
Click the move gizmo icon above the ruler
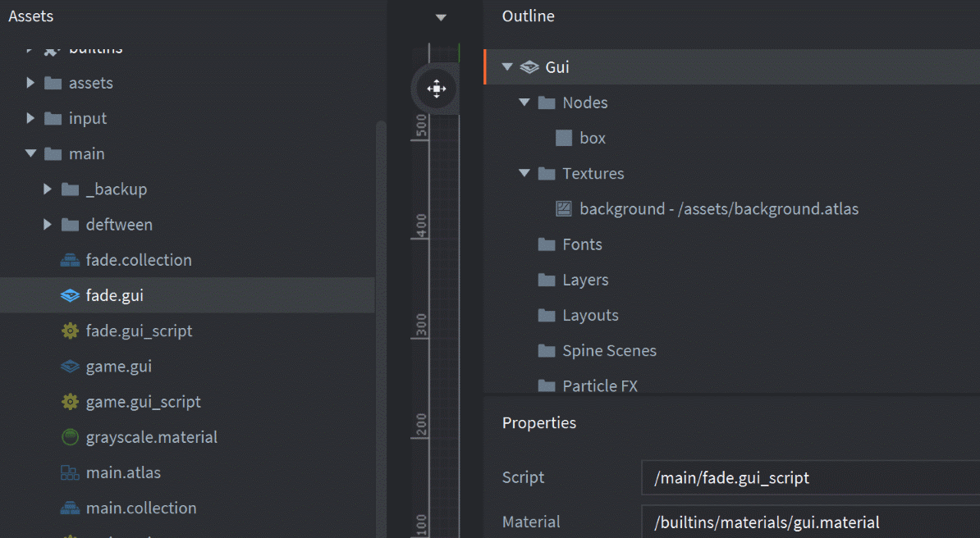(436, 88)
